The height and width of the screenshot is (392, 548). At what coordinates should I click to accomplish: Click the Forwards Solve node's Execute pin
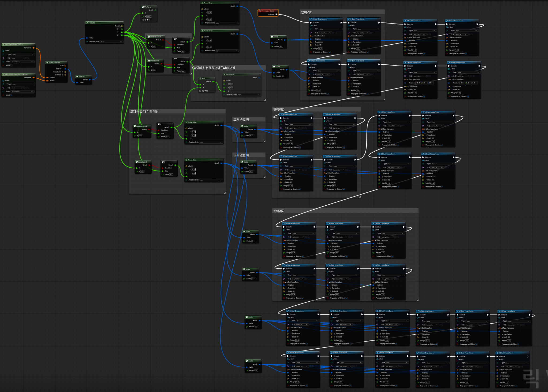[276, 14]
